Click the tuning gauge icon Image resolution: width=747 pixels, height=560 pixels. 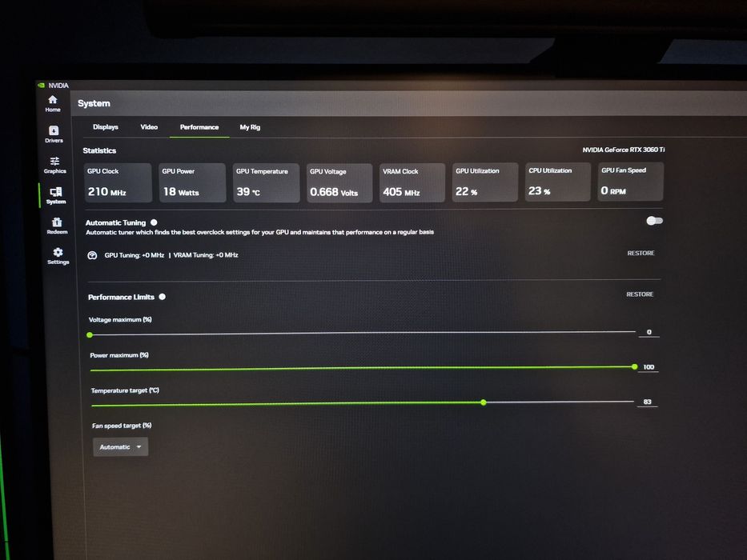92,255
